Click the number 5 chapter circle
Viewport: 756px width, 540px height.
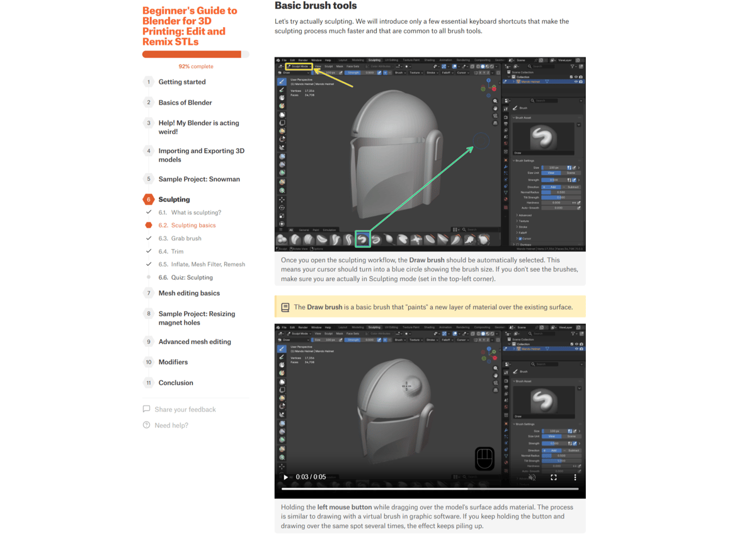[149, 179]
